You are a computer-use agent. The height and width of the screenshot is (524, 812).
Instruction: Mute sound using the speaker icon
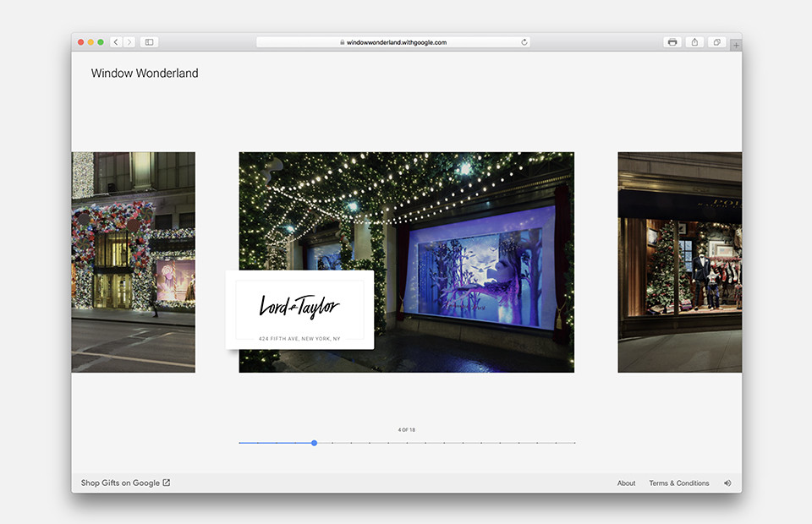727,483
